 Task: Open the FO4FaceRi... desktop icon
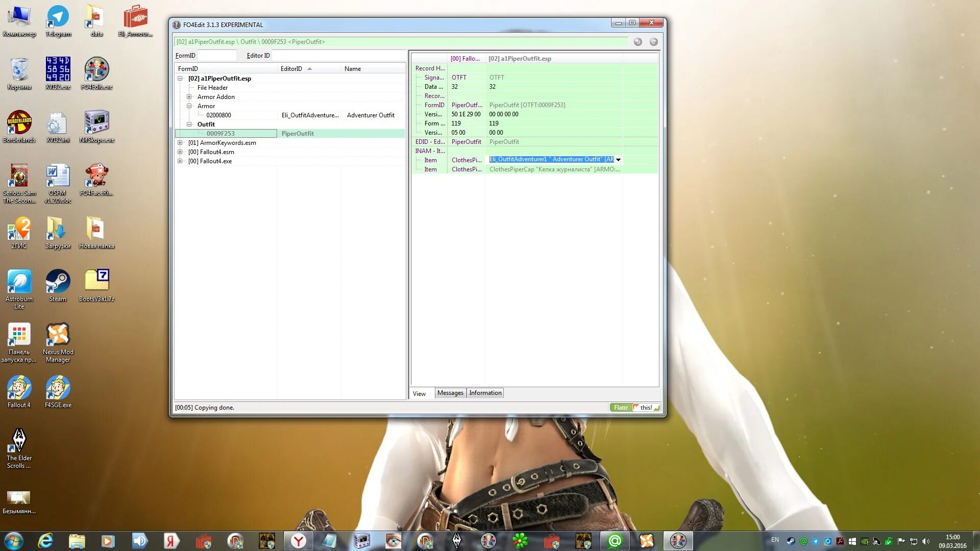click(x=96, y=180)
